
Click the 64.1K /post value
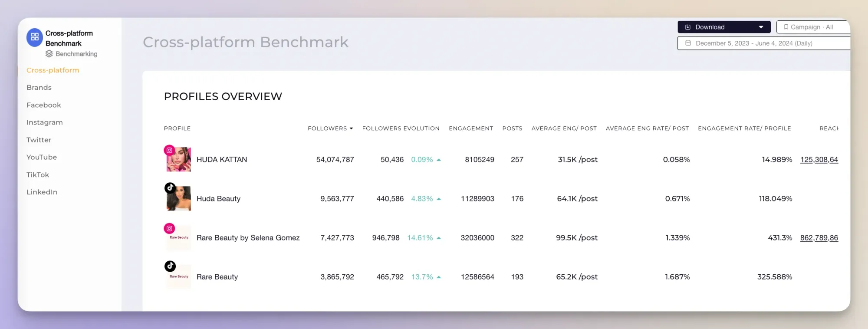click(577, 199)
